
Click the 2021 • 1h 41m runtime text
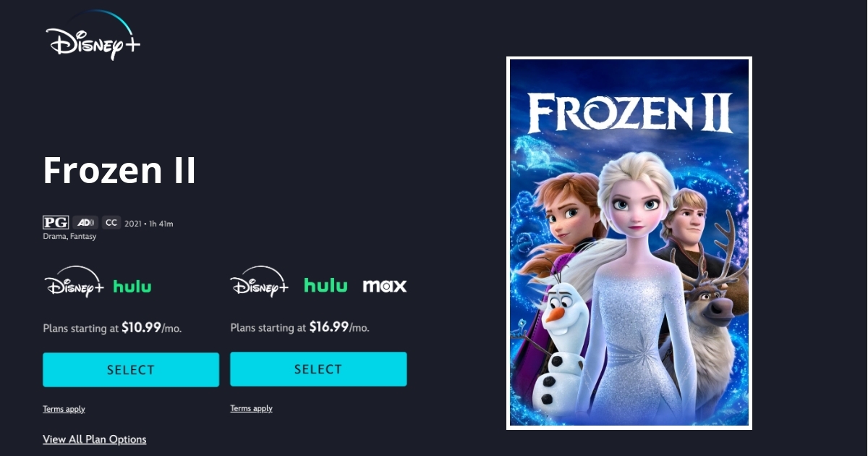(x=149, y=224)
